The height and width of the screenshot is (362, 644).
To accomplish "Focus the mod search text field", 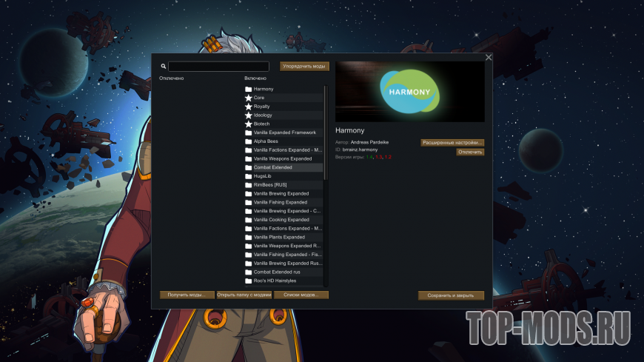I will click(x=218, y=67).
